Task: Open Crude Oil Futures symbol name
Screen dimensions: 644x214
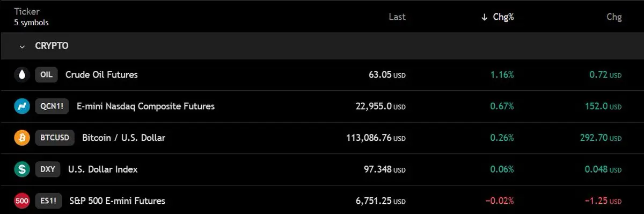Action: click(101, 75)
